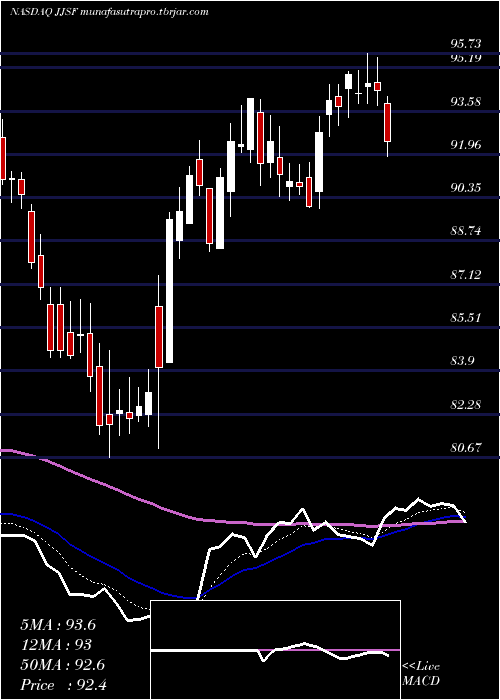500x700 pixels.
Task: Click the 5MA : 93.6 readout
Action: 58,625
